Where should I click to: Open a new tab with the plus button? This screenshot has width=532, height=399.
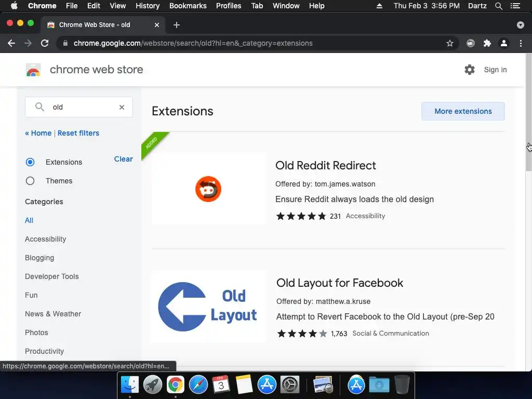(x=177, y=25)
